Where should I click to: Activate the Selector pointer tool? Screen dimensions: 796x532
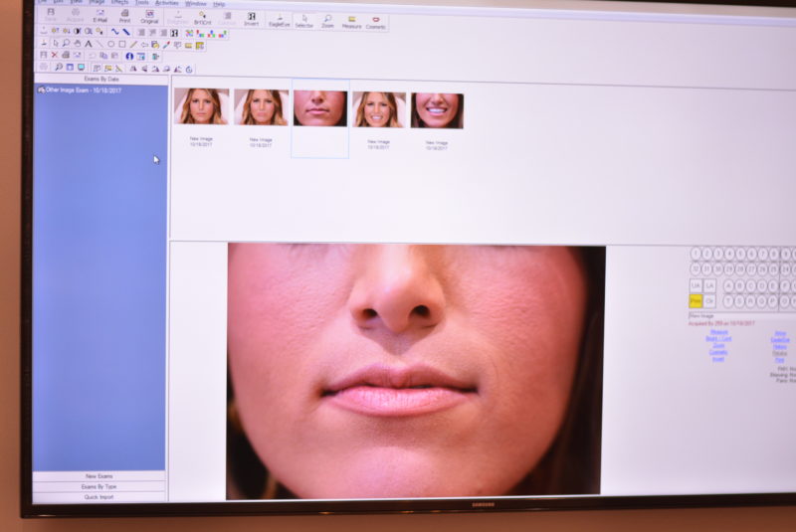[303, 20]
